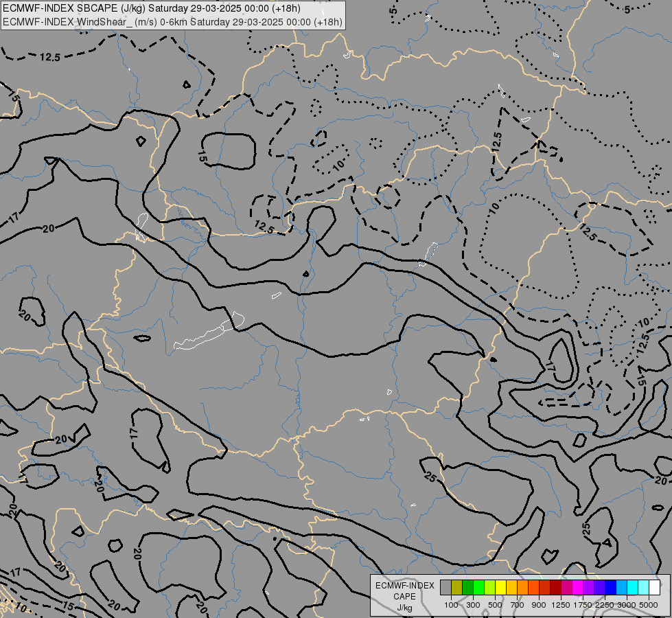Choose the dark red swatch left of 1250
Screen dimensions: 672x618
pos(555,587)
